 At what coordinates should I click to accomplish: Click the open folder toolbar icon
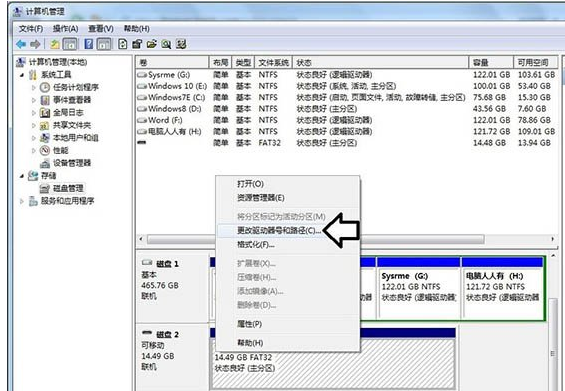point(152,44)
